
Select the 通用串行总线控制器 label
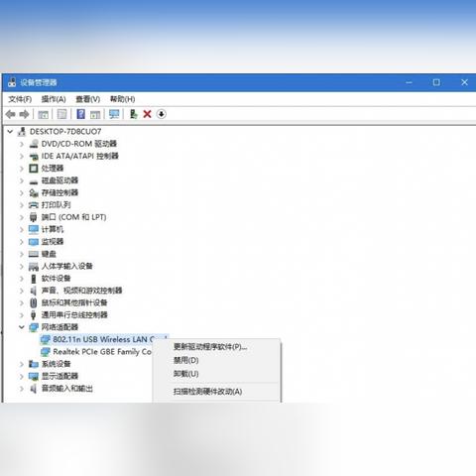pyautogui.click(x=74, y=315)
